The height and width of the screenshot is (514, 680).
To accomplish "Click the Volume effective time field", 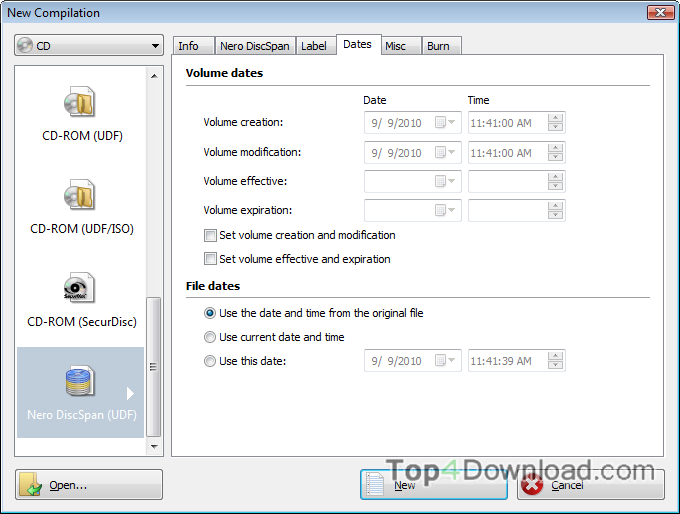I will tap(517, 181).
